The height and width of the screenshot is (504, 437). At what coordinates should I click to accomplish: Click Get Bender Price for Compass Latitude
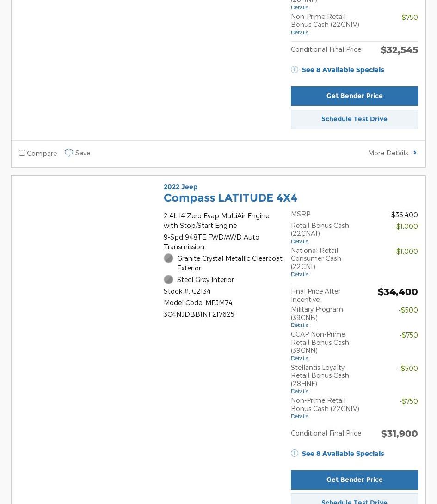tap(354, 480)
